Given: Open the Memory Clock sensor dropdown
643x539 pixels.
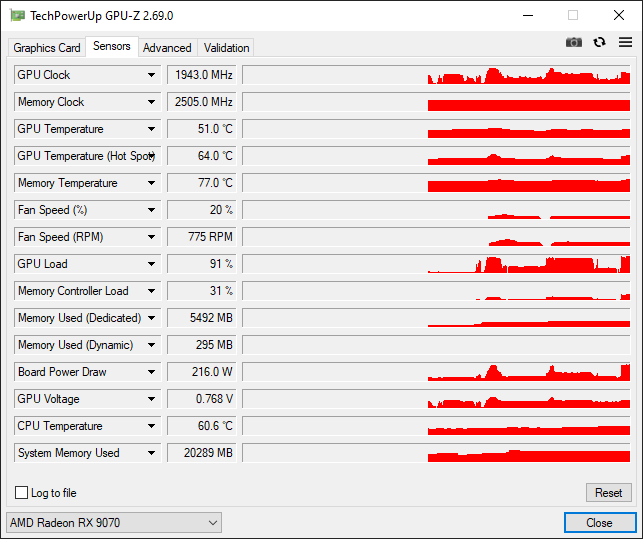Looking at the screenshot, I should 151,102.
